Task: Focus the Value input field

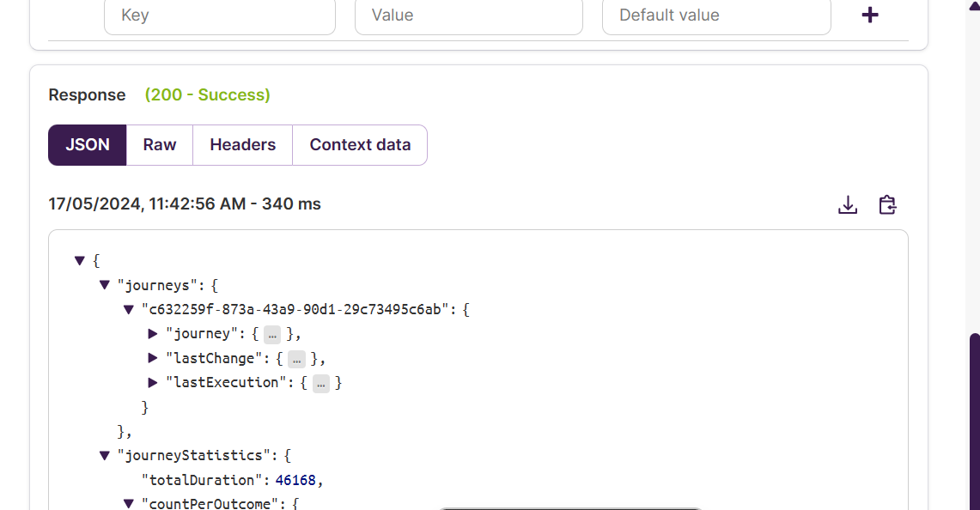Action: point(468,15)
